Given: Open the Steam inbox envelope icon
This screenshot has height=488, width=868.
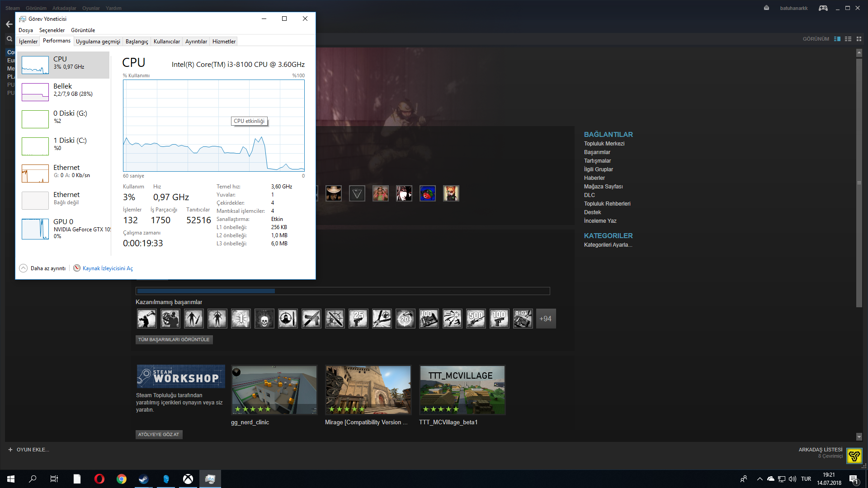Looking at the screenshot, I should coord(766,8).
